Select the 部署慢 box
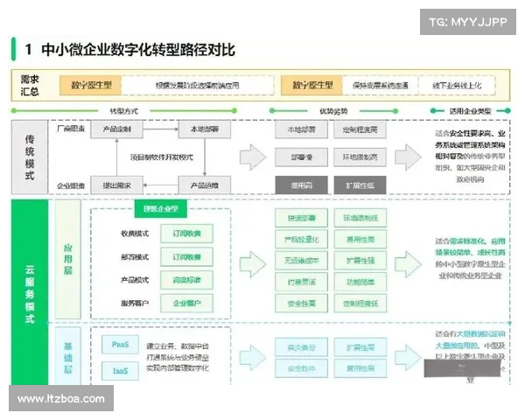The height and width of the screenshot is (420, 525). click(301, 157)
